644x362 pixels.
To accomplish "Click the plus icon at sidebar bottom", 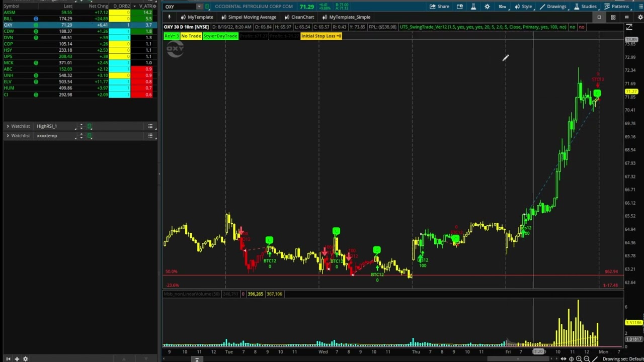I will coord(17,359).
